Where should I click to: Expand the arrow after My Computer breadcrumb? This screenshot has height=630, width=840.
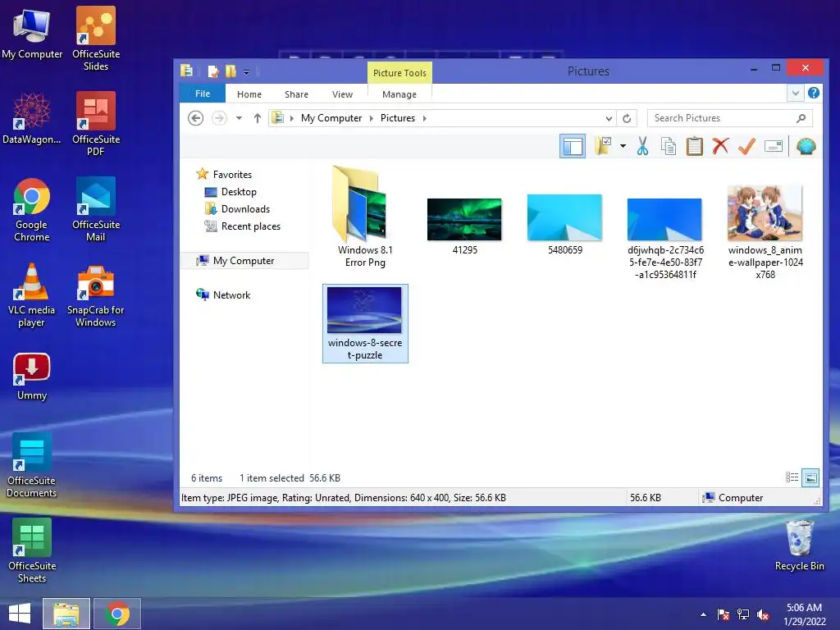pyautogui.click(x=372, y=118)
